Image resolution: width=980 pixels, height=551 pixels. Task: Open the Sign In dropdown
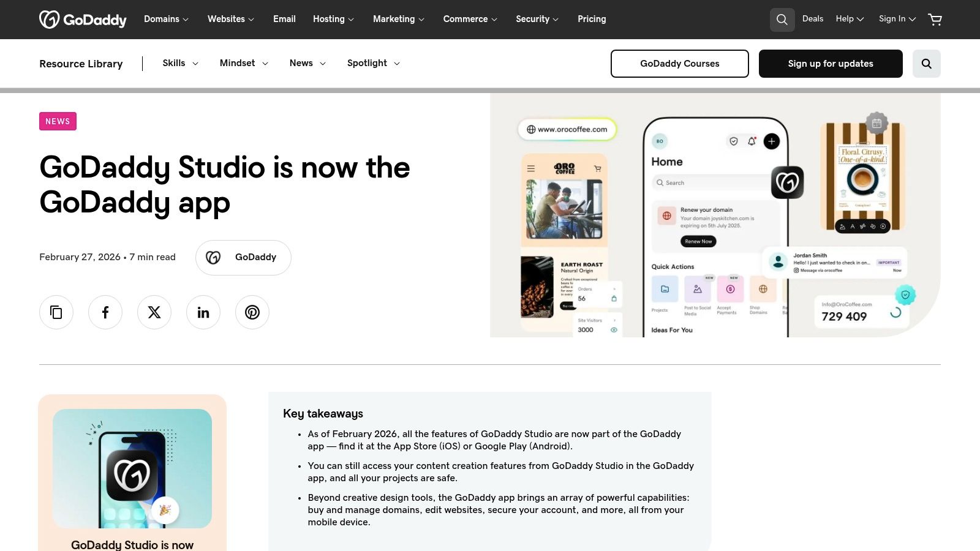[x=897, y=19]
